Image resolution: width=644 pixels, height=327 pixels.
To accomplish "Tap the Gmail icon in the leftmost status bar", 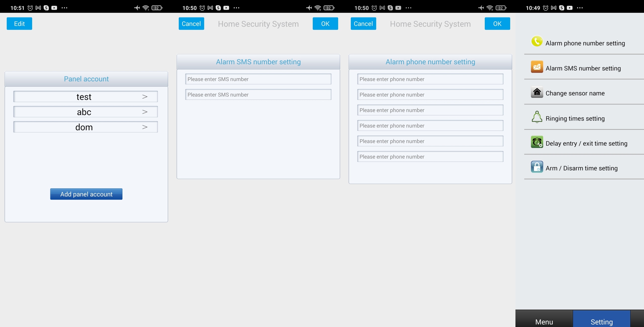I will [x=38, y=8].
